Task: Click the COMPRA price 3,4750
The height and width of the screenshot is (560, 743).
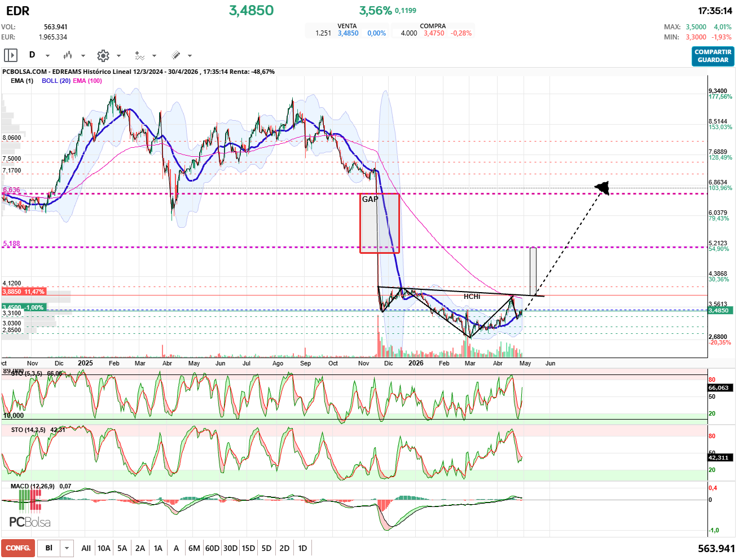Action: 434,33
